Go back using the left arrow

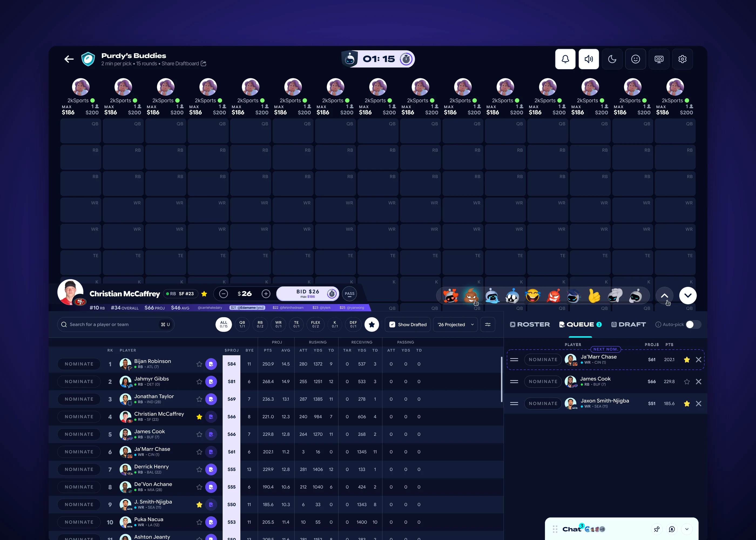coord(69,59)
